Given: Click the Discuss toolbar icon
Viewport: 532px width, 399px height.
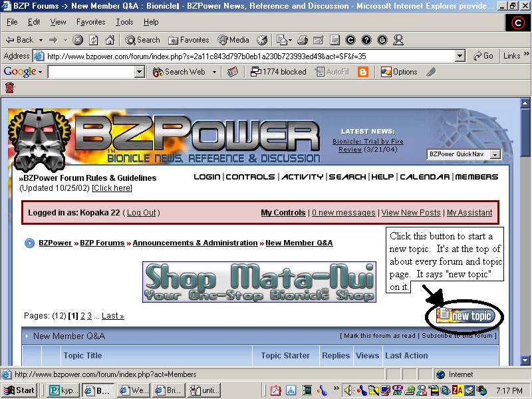Looking at the screenshot, I should [x=334, y=40].
